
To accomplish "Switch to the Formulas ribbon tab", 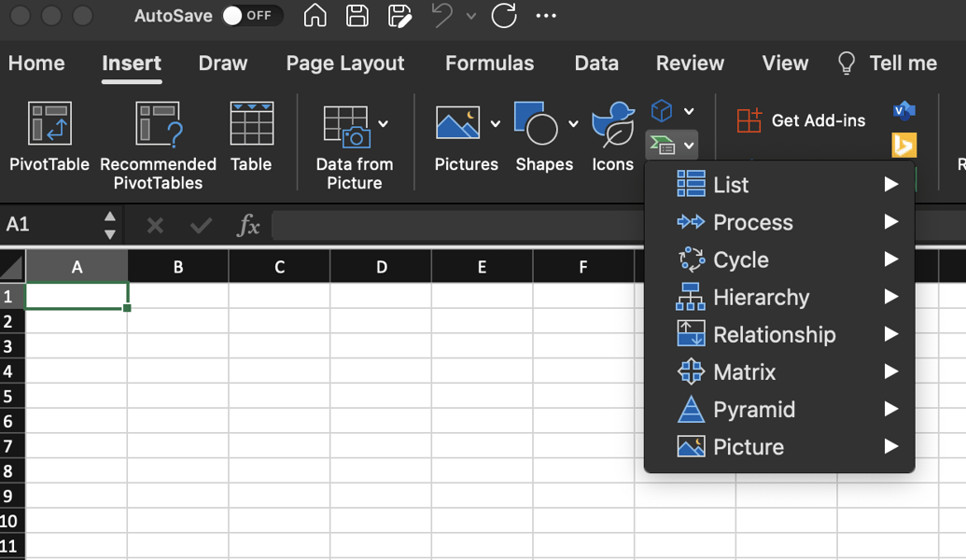I will point(489,63).
